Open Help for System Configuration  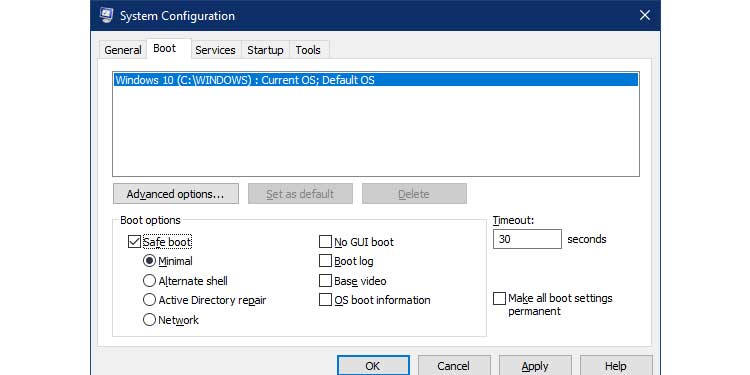(616, 366)
